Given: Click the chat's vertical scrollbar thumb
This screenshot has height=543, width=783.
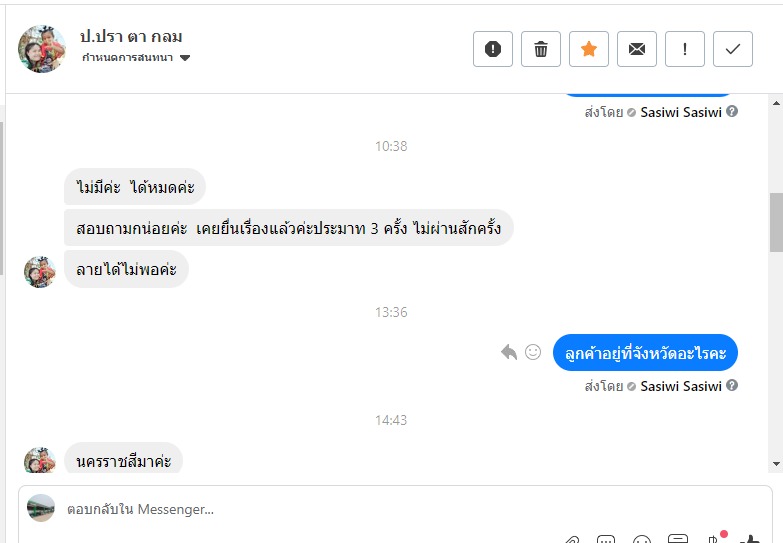Looking at the screenshot, I should pyautogui.click(x=775, y=222).
